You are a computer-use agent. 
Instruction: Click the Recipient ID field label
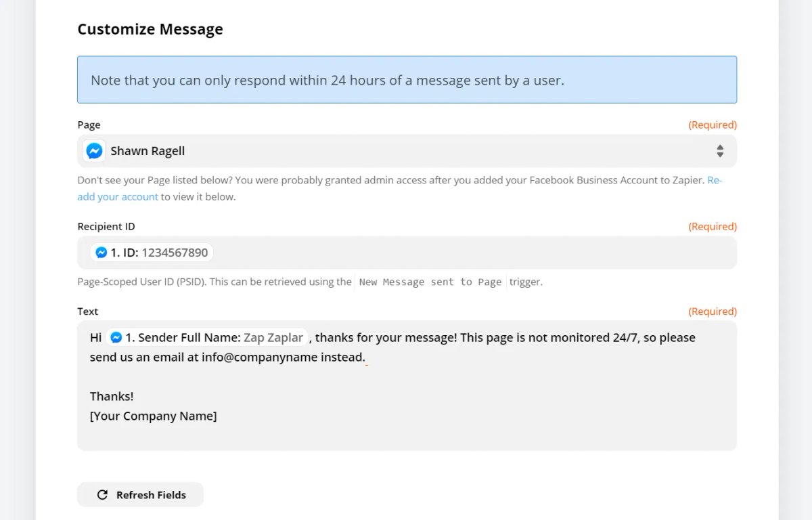[x=106, y=227]
